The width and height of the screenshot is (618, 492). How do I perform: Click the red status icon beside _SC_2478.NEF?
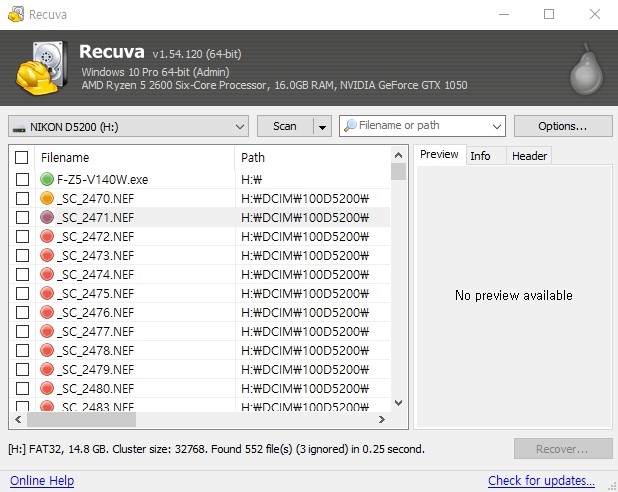coord(47,351)
